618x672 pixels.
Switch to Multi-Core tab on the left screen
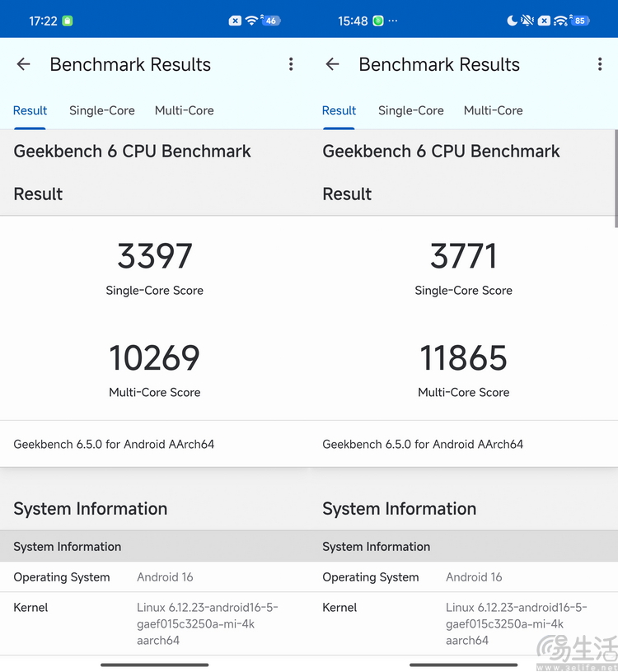[x=185, y=110]
